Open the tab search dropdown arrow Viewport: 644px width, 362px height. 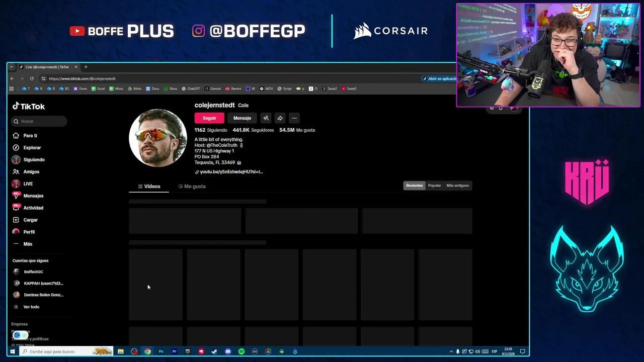[x=11, y=67]
